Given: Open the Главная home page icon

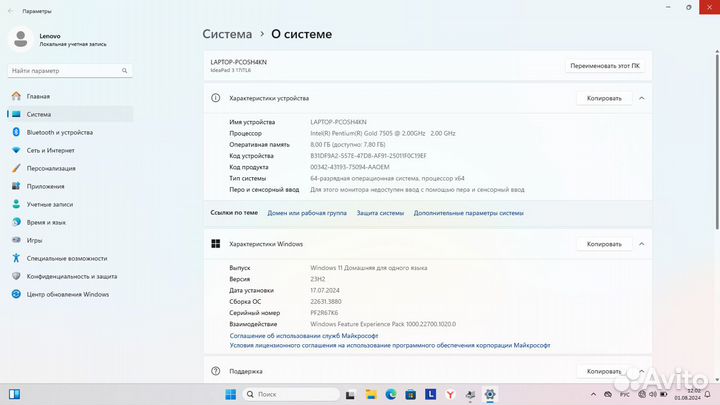Looking at the screenshot, I should click(16, 96).
